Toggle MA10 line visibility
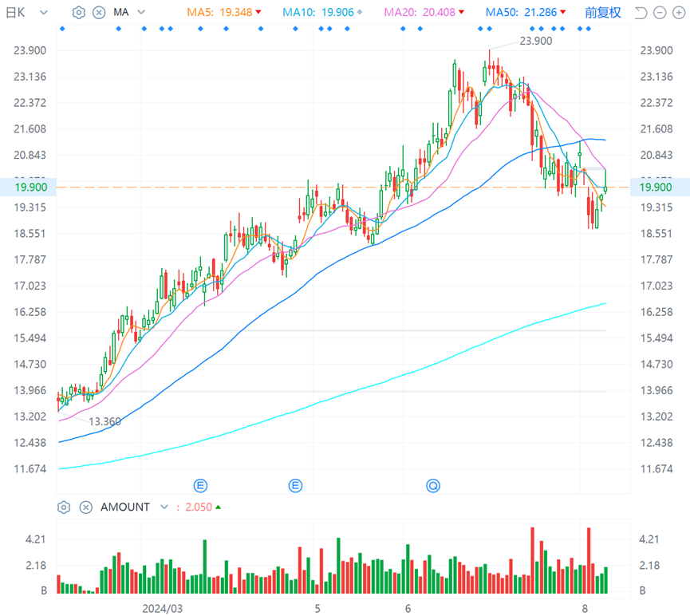This screenshot has width=690, height=616. click(322, 12)
